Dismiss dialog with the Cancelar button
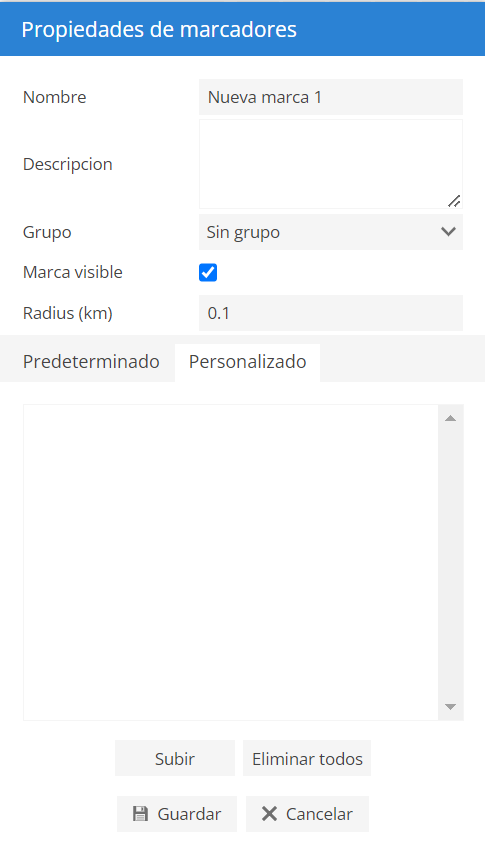The image size is (485, 851). [x=307, y=814]
